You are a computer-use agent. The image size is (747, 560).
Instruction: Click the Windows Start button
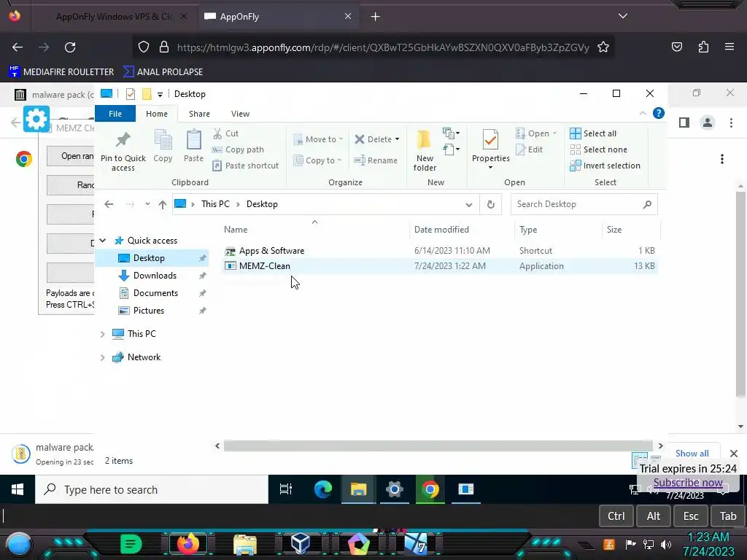coord(18,489)
